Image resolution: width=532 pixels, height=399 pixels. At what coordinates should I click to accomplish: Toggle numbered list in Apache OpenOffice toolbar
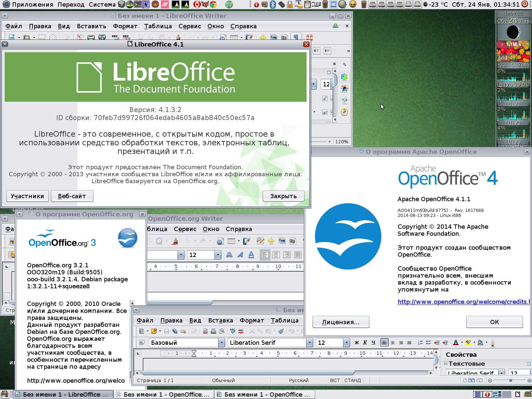point(420,342)
